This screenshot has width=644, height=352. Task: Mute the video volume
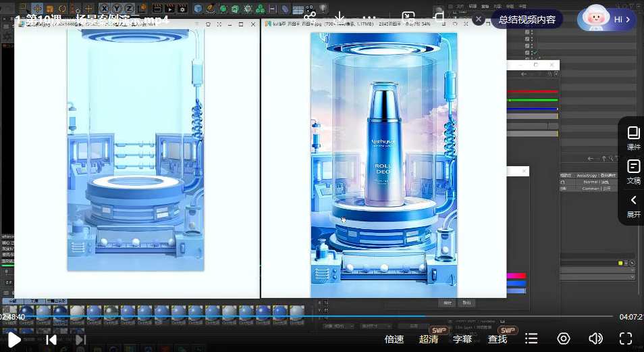pyautogui.click(x=595, y=338)
